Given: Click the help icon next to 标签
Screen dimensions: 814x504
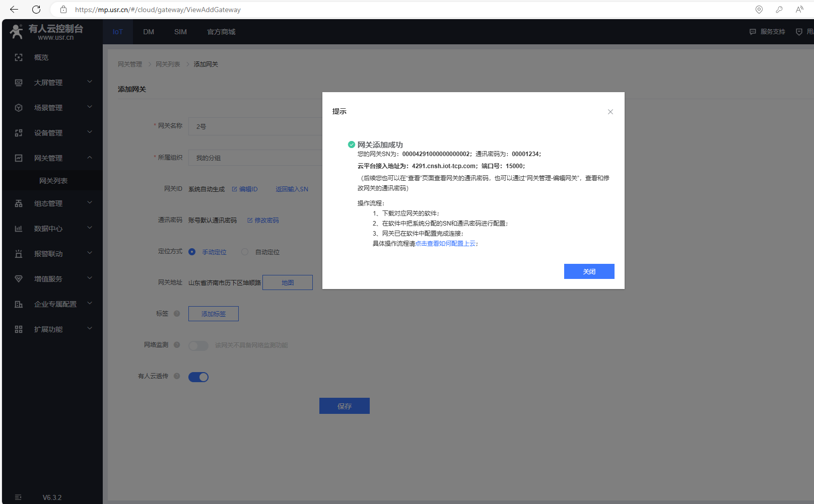Looking at the screenshot, I should click(x=177, y=314).
